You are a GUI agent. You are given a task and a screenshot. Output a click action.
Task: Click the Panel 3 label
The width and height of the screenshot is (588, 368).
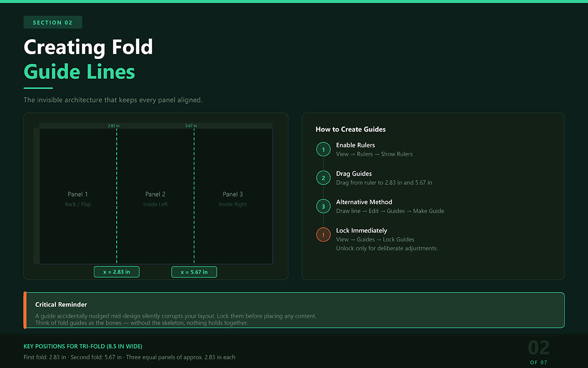[x=233, y=194]
